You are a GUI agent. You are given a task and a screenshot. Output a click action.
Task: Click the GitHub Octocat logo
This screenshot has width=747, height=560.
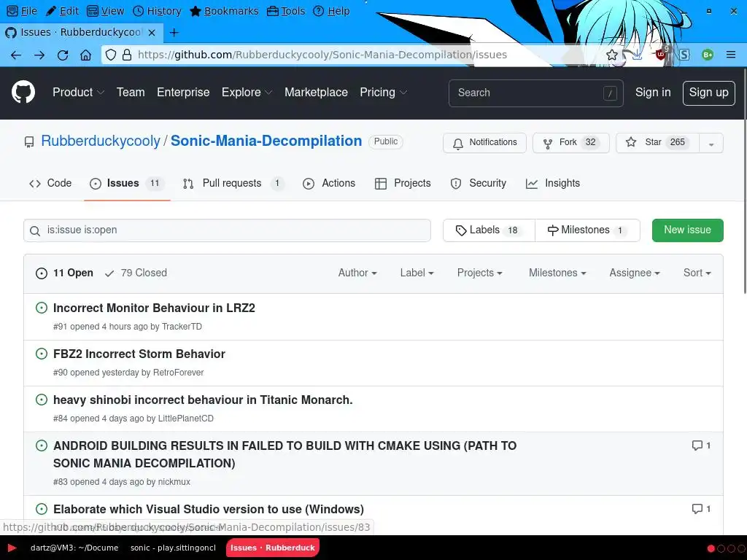tap(23, 93)
